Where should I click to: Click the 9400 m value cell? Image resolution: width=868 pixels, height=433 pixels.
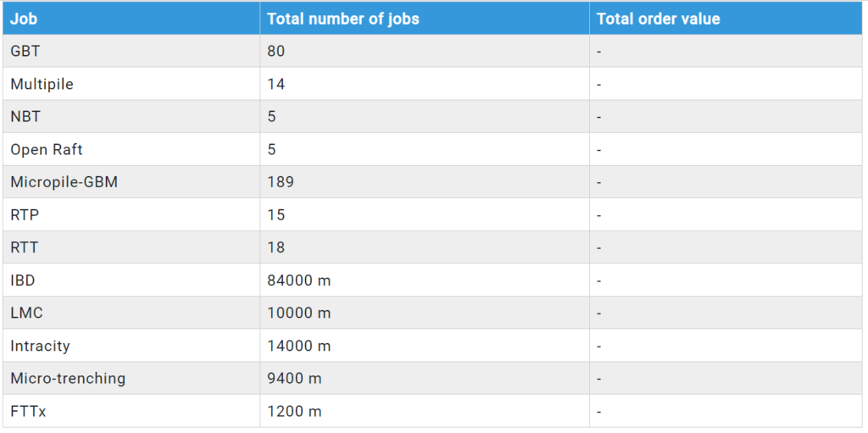(x=294, y=379)
